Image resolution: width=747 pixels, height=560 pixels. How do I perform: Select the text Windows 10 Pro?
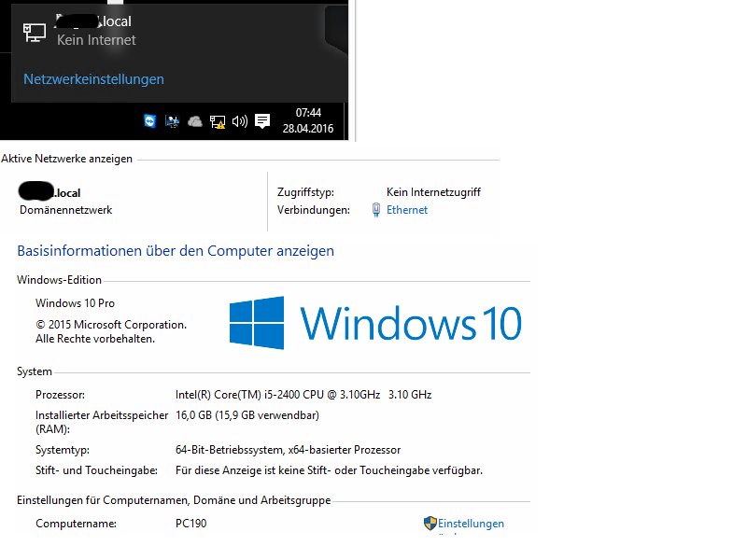click(x=76, y=303)
